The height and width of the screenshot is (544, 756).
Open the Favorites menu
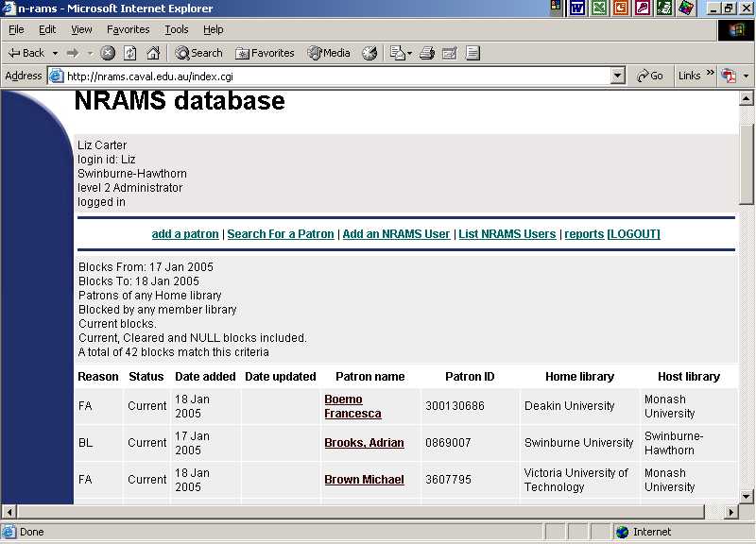click(129, 30)
